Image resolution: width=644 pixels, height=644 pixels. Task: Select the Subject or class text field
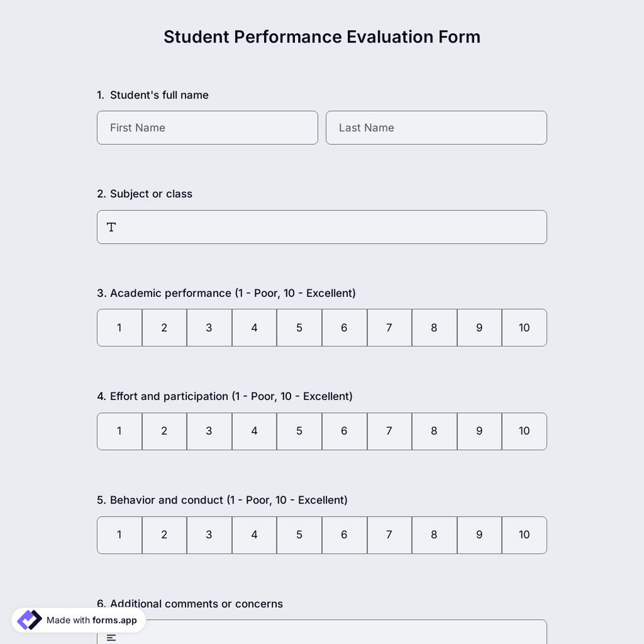[x=322, y=227]
